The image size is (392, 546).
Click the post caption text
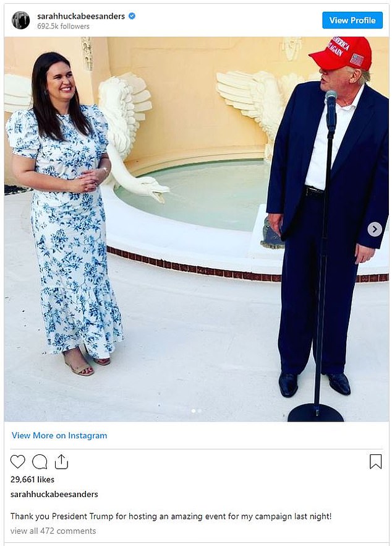(171, 516)
